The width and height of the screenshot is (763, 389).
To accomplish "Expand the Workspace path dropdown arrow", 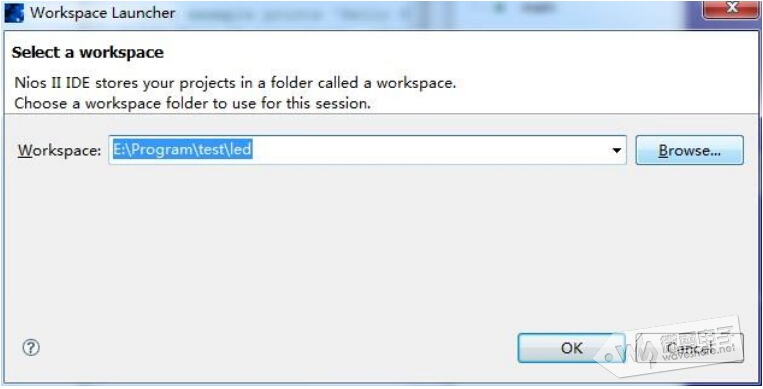I will click(x=617, y=150).
